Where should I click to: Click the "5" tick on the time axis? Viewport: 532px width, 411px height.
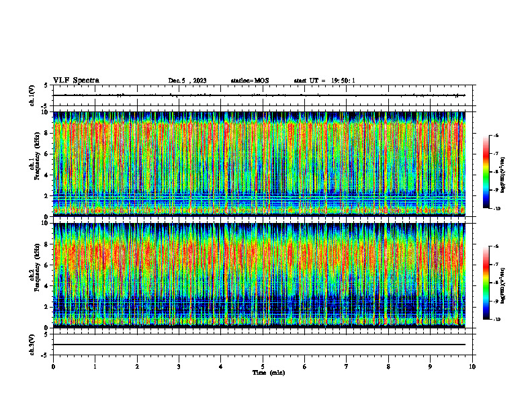coord(263,367)
